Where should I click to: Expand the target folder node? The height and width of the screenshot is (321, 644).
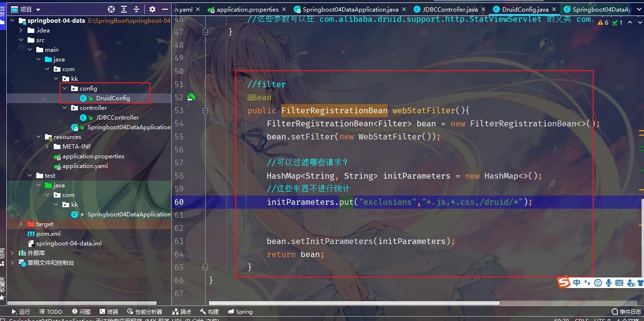click(21, 224)
